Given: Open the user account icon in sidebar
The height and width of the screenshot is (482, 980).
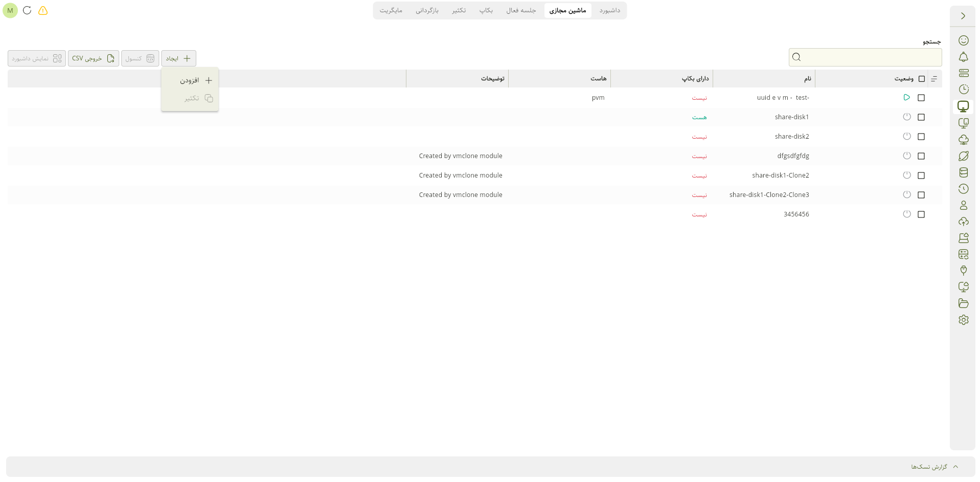Looking at the screenshot, I should coord(963,205).
